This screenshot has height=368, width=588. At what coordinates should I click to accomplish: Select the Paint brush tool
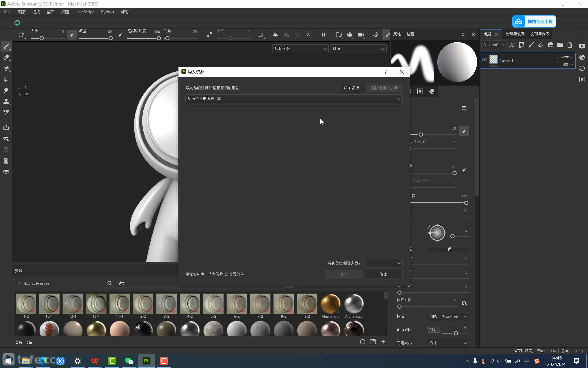coord(6,46)
